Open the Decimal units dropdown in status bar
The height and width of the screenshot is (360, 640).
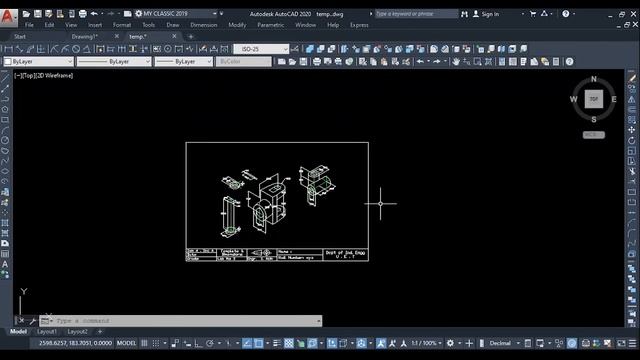pyautogui.click(x=504, y=343)
